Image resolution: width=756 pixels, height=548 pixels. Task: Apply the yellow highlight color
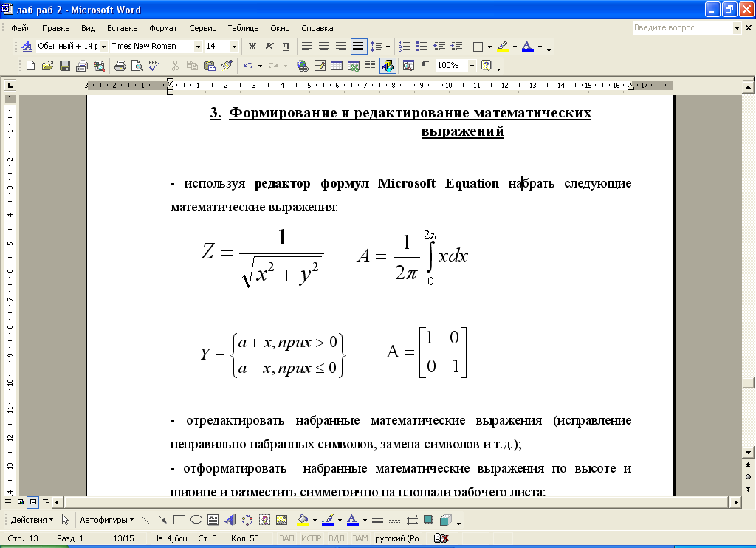click(503, 47)
